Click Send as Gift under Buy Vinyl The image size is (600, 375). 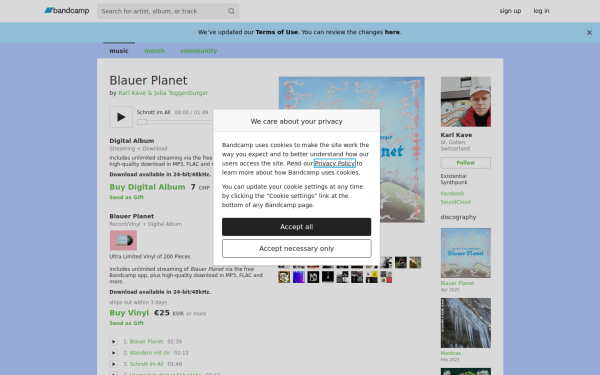127,323
